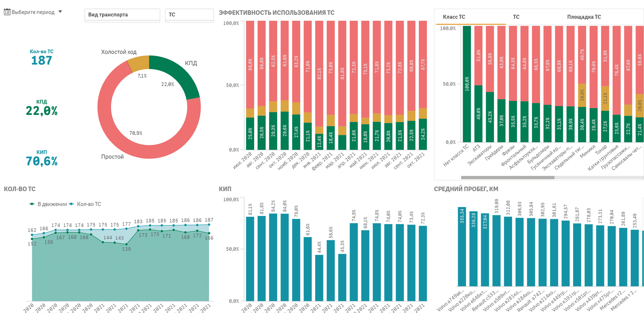Click the Простой label near the donut
Viewport: 644px width, 313px height.
112,157
